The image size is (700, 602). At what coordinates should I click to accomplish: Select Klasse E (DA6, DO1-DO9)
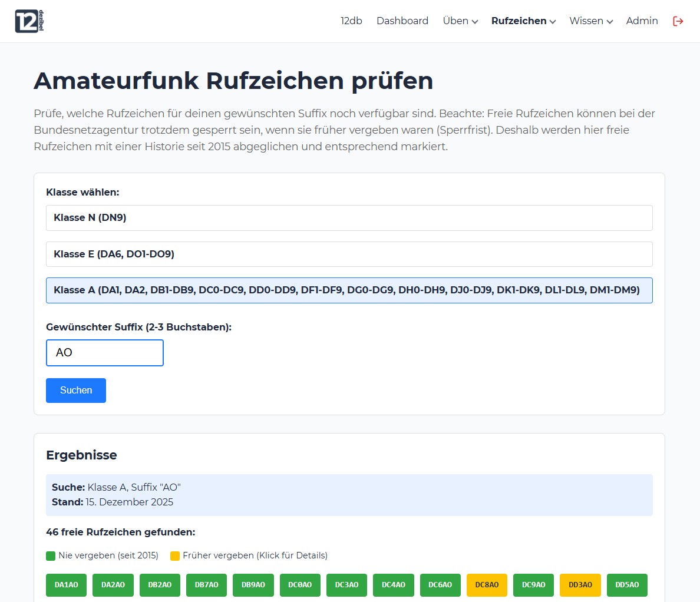(349, 254)
